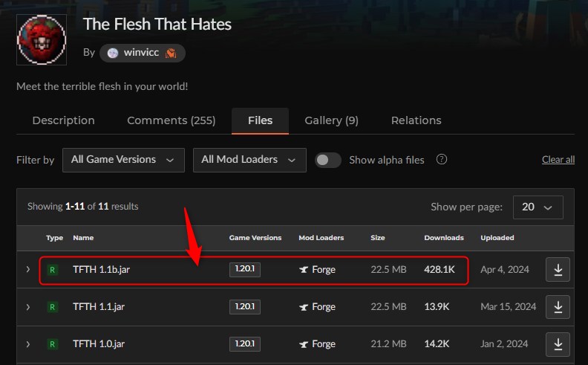Download the TFTH 1.0.jar file
This screenshot has height=365, width=588.
coord(558,344)
